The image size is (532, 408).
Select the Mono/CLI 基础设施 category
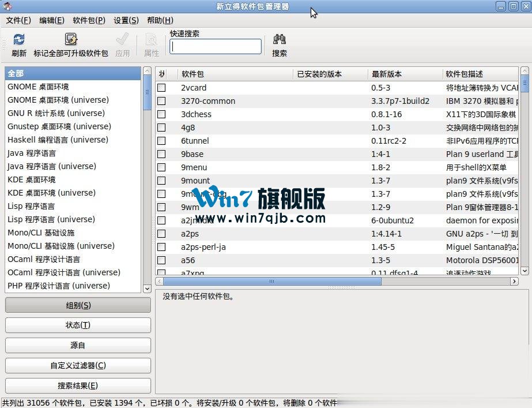click(x=73, y=233)
